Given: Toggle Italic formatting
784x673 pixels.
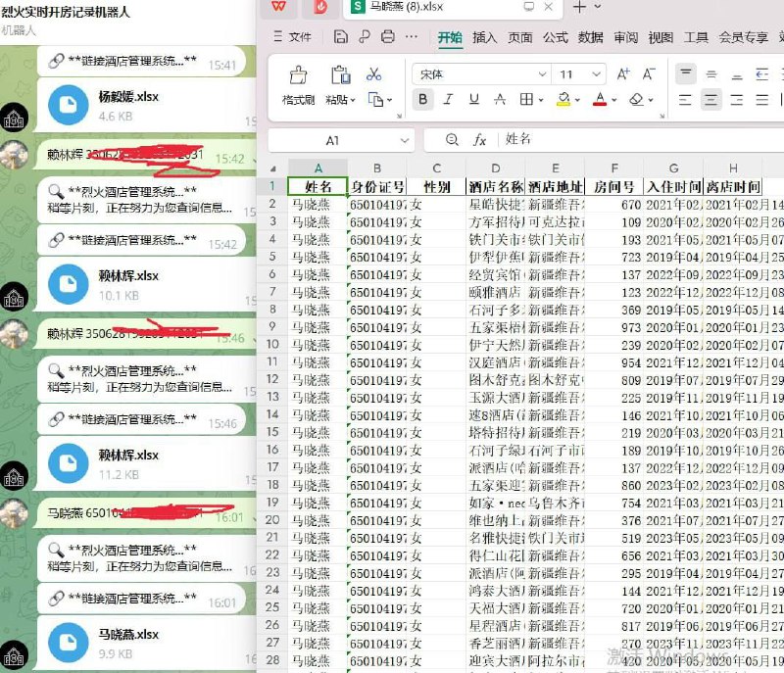Looking at the screenshot, I should pos(448,100).
